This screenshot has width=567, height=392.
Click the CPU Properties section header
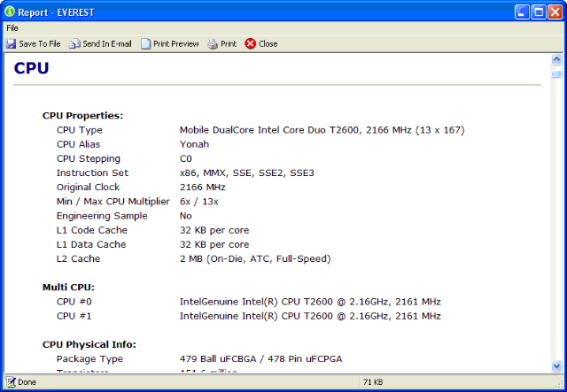tap(82, 116)
